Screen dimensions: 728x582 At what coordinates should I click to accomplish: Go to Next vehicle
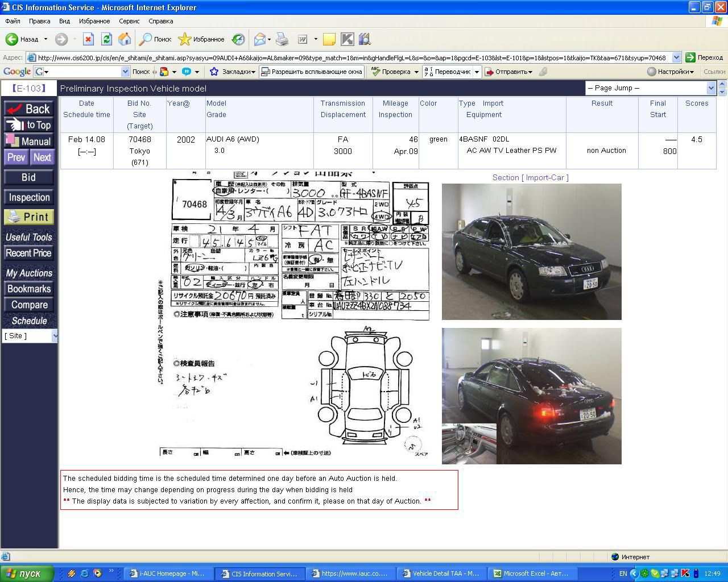point(42,157)
